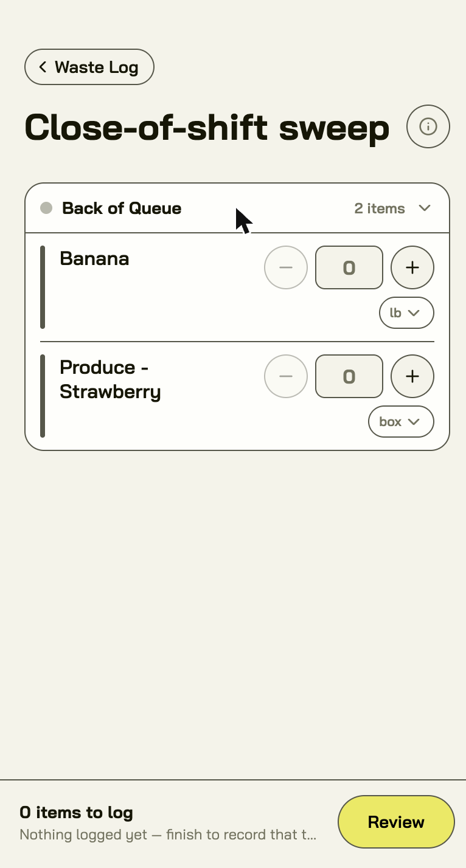
Task: Focus the Banana quantity input field
Action: click(x=349, y=267)
